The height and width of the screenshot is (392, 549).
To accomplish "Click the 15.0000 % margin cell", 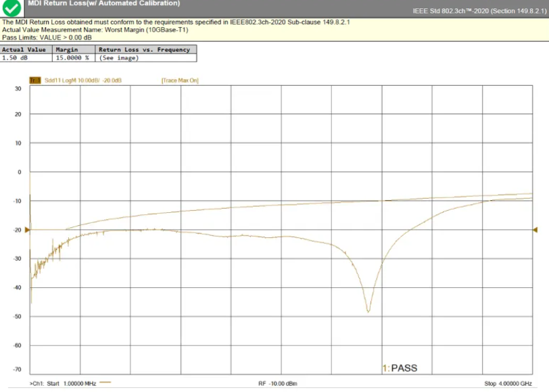I will (x=72, y=58).
